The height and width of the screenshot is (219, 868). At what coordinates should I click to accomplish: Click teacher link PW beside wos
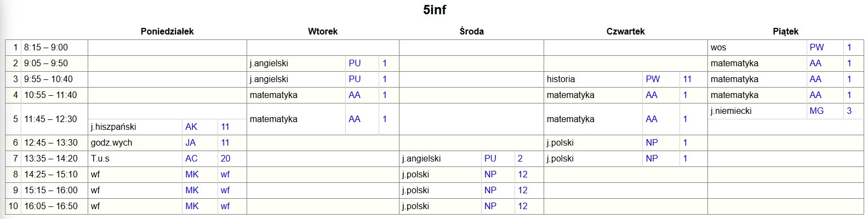click(816, 48)
